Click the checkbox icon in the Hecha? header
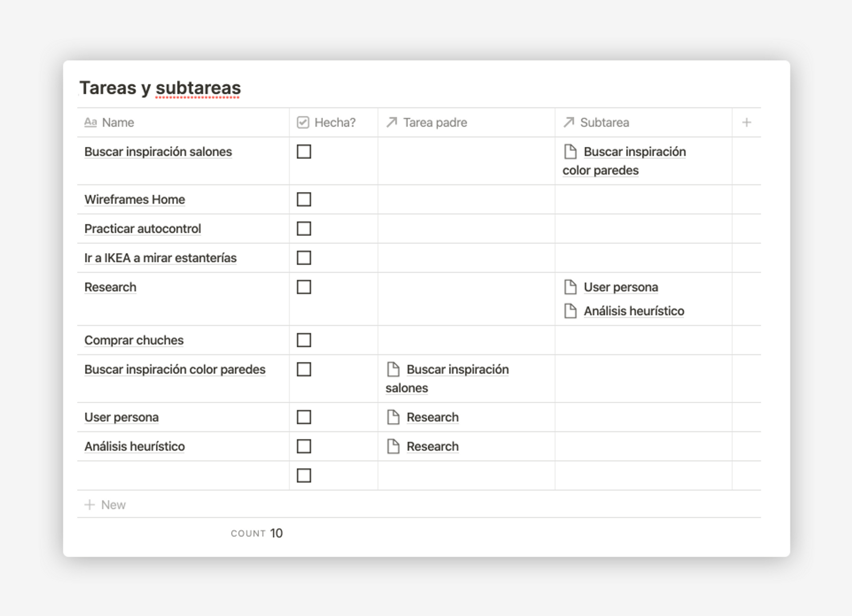This screenshot has width=852, height=616. click(303, 122)
